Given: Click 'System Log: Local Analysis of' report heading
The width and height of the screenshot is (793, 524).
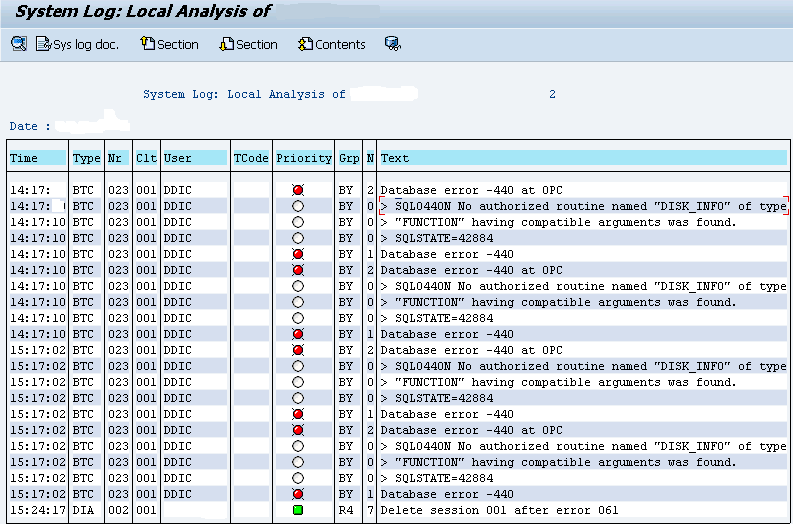Looking at the screenshot, I should pos(244,94).
